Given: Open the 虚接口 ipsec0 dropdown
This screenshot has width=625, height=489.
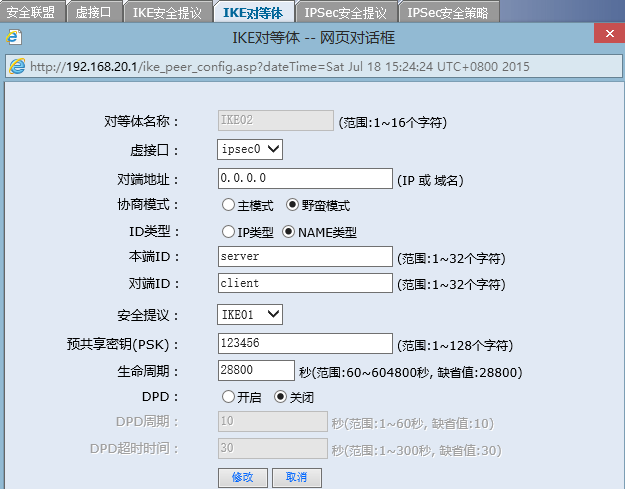Looking at the screenshot, I should coord(251,149).
